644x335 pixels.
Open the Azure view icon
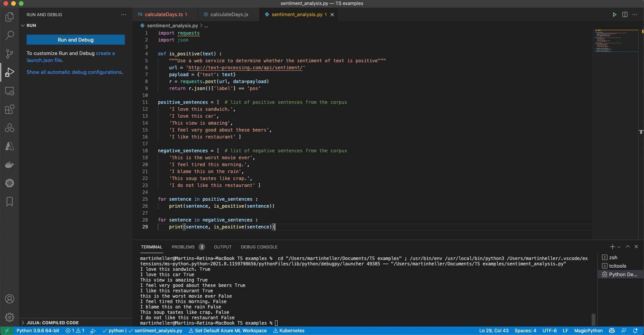point(10,146)
